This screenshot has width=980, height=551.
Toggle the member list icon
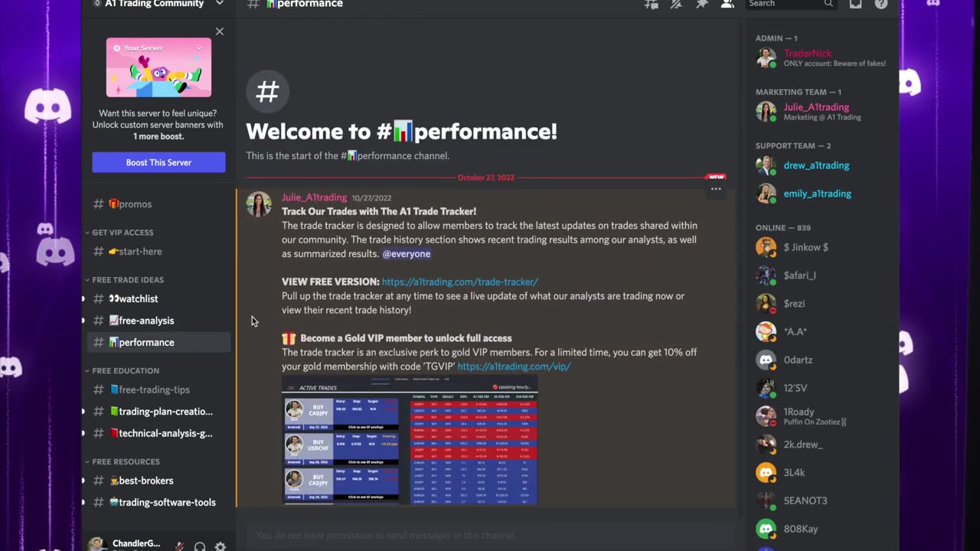[727, 4]
